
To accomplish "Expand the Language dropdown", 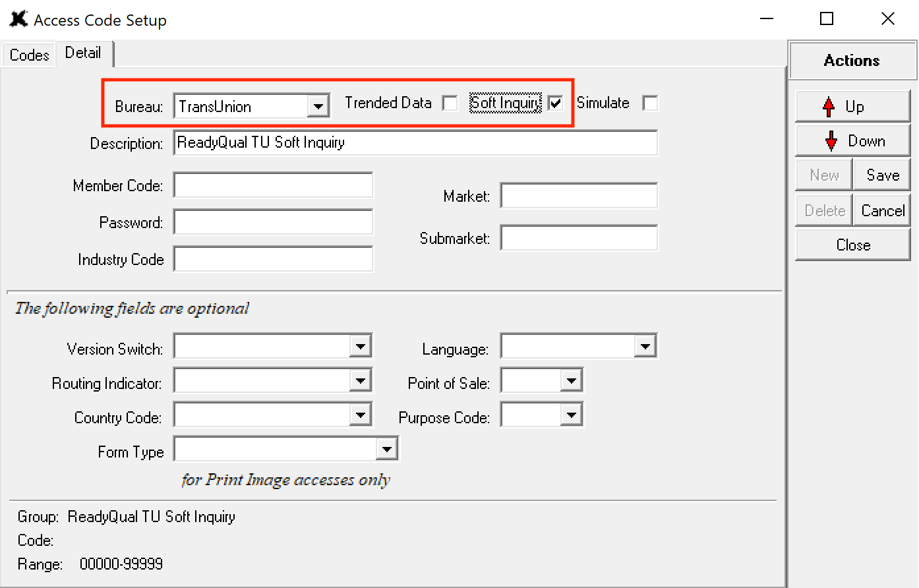I will coord(645,346).
